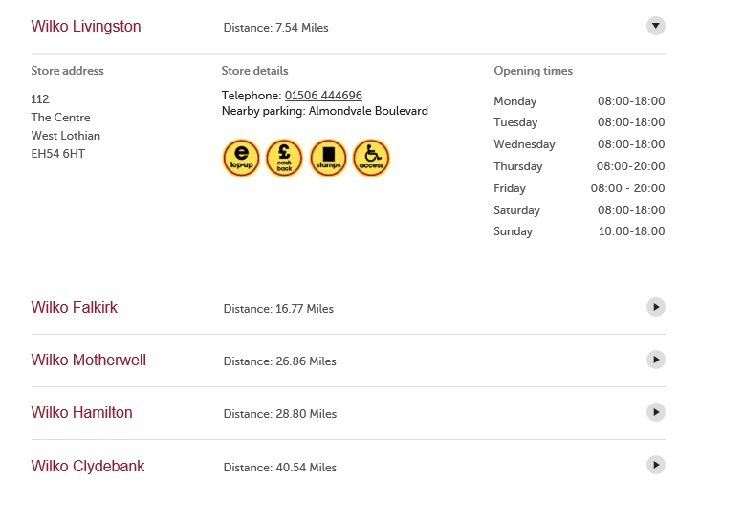Click the EH54 6HT postcode text
This screenshot has width=732, height=526.
click(x=59, y=153)
